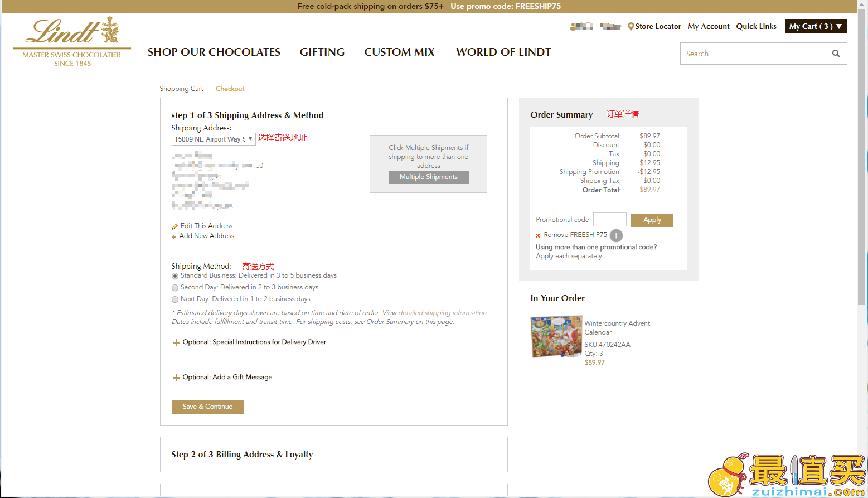Screen dimensions: 868x498
Task: Click the search magnifier icon
Action: point(836,54)
